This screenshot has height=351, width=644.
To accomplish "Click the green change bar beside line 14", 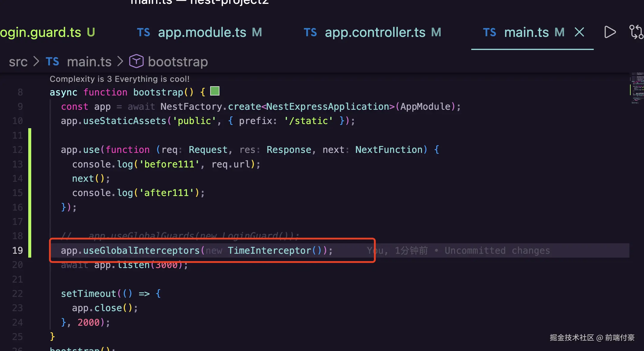I will click(x=30, y=178).
